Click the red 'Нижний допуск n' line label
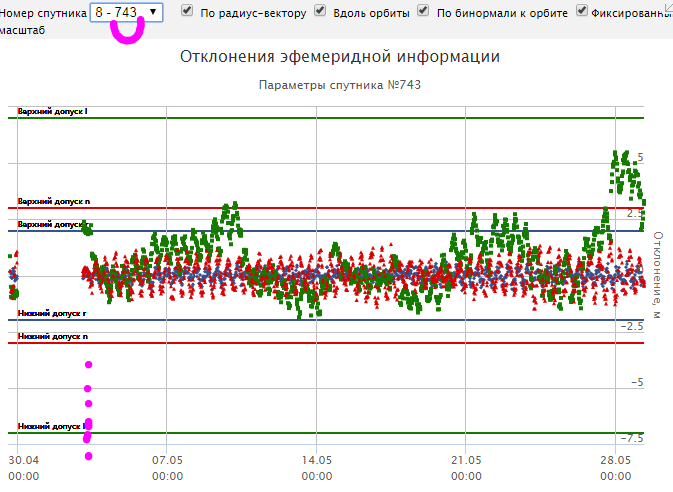The height and width of the screenshot is (492, 673). pyautogui.click(x=52, y=337)
